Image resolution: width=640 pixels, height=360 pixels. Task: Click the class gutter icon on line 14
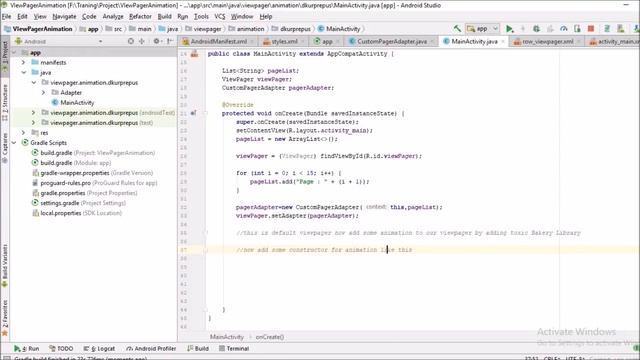click(194, 53)
